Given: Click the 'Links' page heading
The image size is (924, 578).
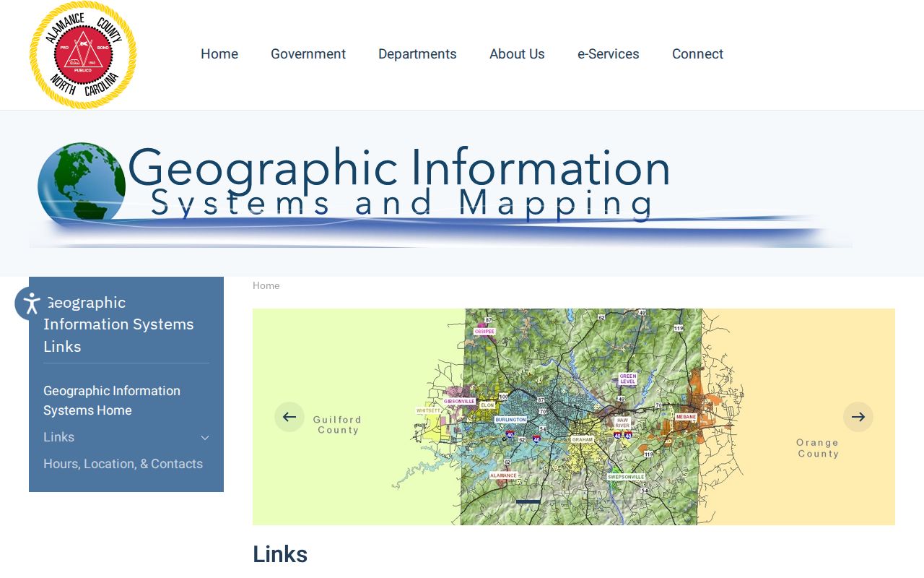Looking at the screenshot, I should pyautogui.click(x=280, y=554).
